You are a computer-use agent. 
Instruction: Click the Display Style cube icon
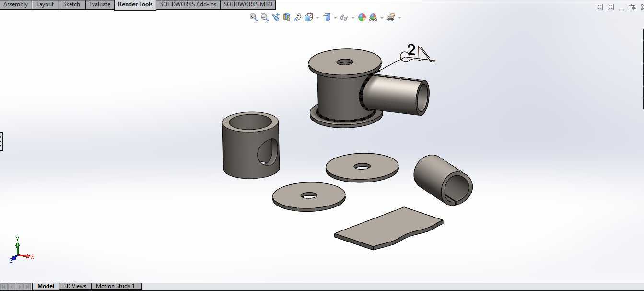(x=327, y=17)
